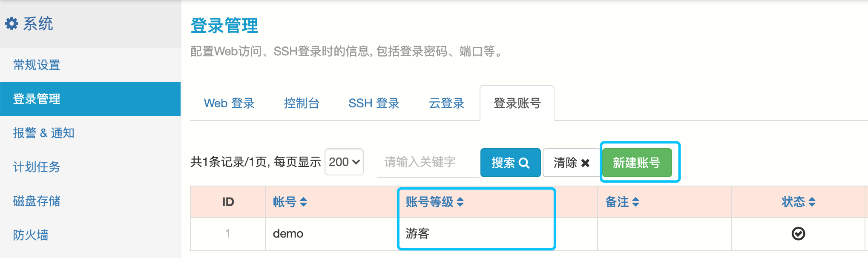Click sort arrows icon beside 状态 column
The width and height of the screenshot is (868, 258).
coord(812,202)
